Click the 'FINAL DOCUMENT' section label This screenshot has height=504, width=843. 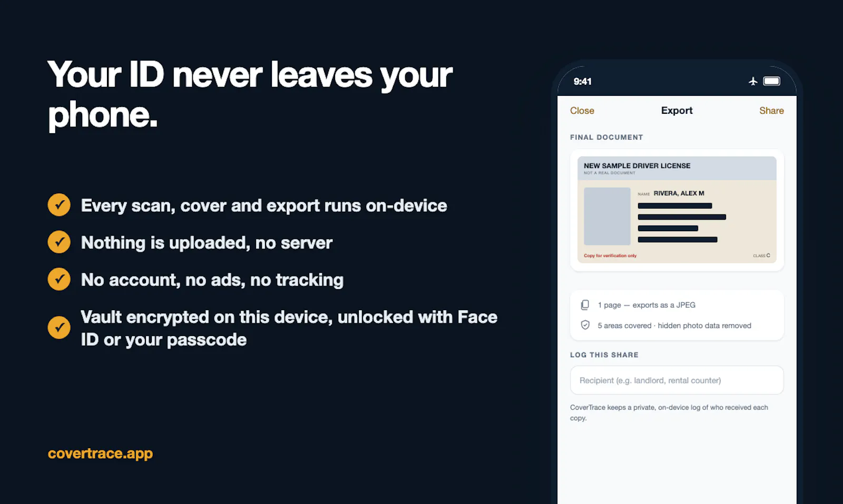click(x=606, y=137)
